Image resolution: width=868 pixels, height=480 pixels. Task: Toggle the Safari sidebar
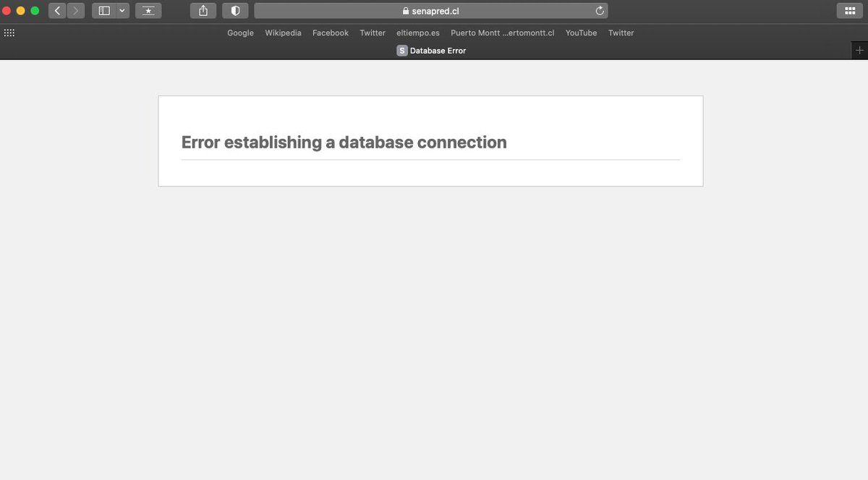point(104,11)
